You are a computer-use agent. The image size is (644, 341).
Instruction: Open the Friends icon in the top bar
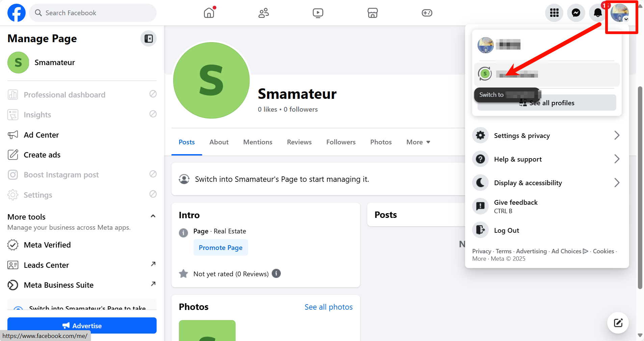click(263, 13)
